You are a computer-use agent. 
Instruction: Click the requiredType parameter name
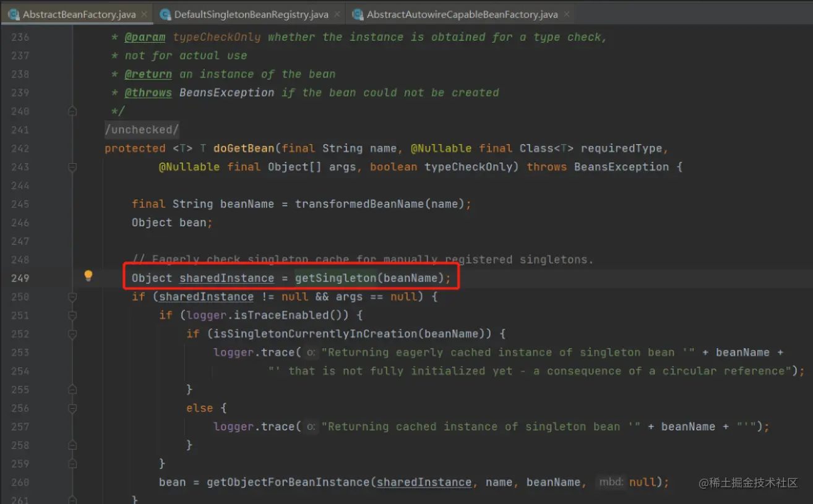pyautogui.click(x=621, y=148)
